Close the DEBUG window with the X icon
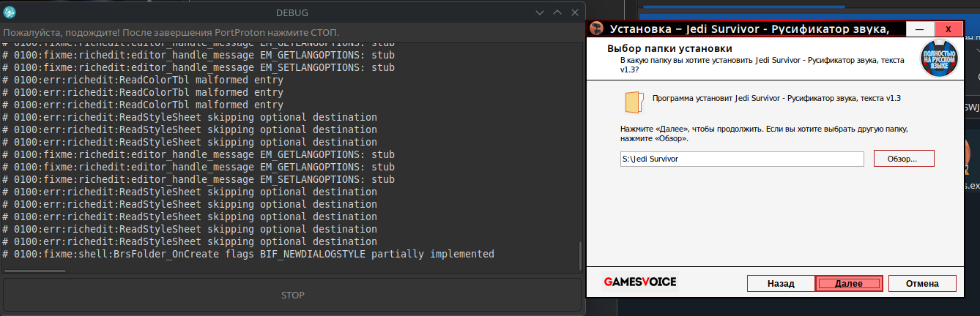 coord(573,12)
